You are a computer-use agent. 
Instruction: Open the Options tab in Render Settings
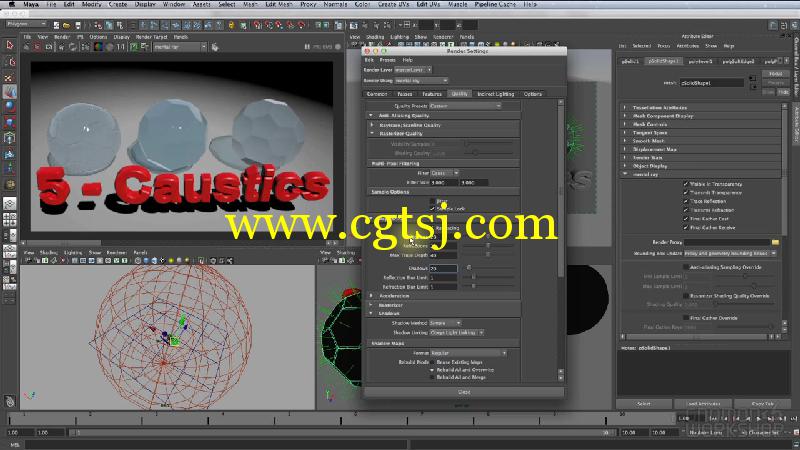coord(533,94)
